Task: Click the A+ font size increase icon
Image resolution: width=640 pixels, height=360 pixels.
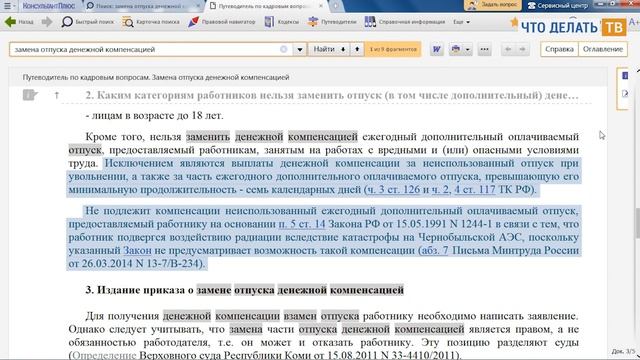Action: coord(634,22)
